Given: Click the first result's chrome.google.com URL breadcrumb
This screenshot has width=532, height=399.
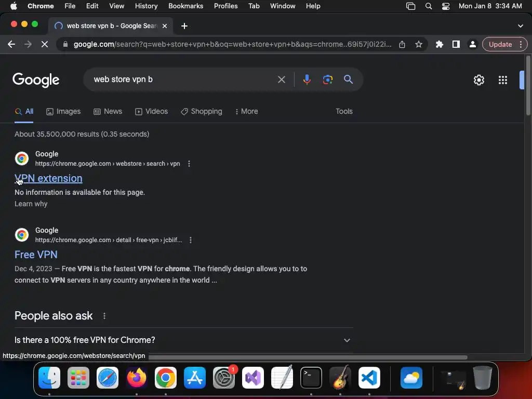Looking at the screenshot, I should tap(108, 164).
